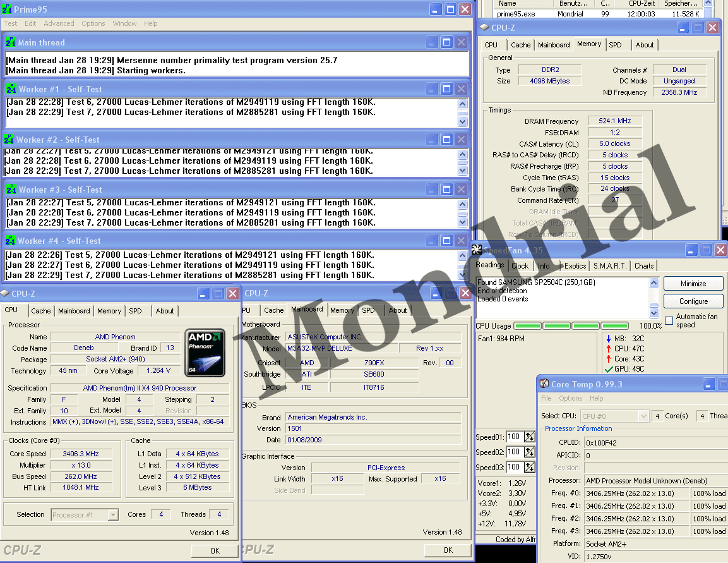The height and width of the screenshot is (563, 728).
Task: Select prime95.exe row in Task Manager
Action: pyautogui.click(x=599, y=14)
